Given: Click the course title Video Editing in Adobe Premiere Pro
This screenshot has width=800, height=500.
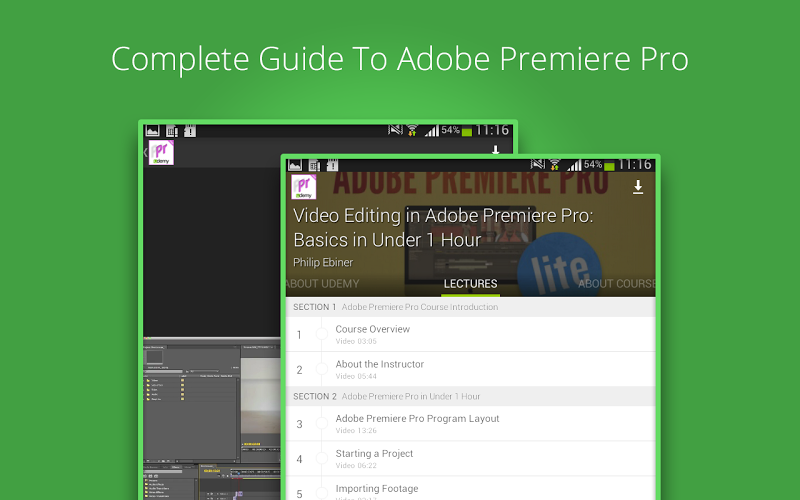Looking at the screenshot, I should 443,228.
